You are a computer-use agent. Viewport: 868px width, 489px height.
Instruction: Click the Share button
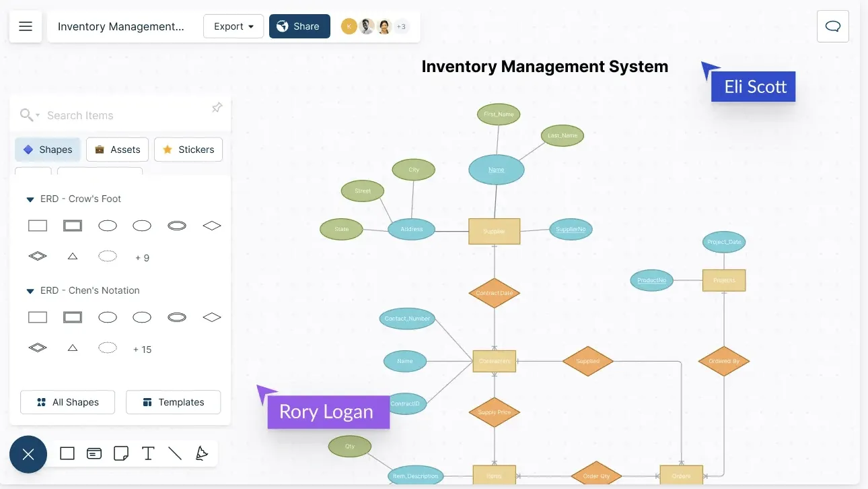coord(299,26)
